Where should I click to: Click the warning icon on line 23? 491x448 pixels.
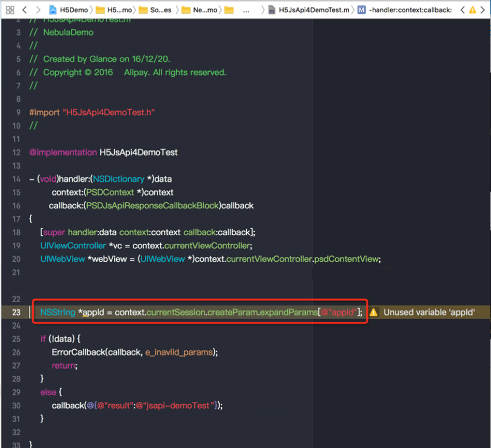(373, 312)
